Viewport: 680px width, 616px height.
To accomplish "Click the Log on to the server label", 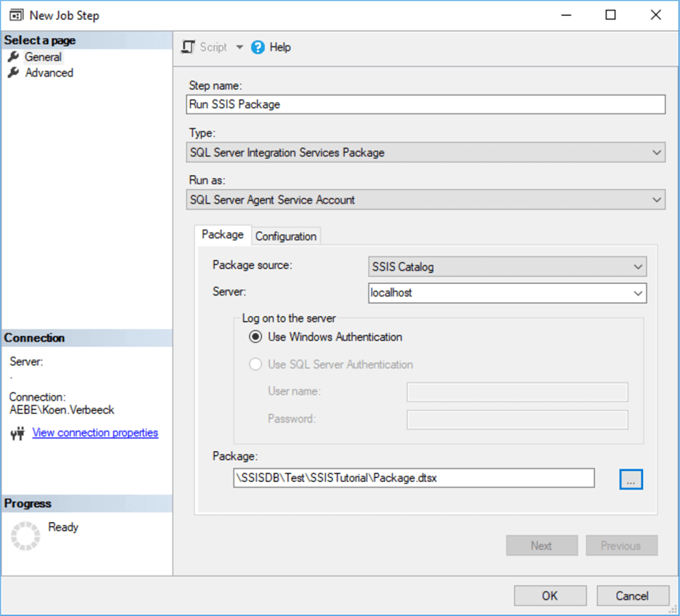I will 289,318.
